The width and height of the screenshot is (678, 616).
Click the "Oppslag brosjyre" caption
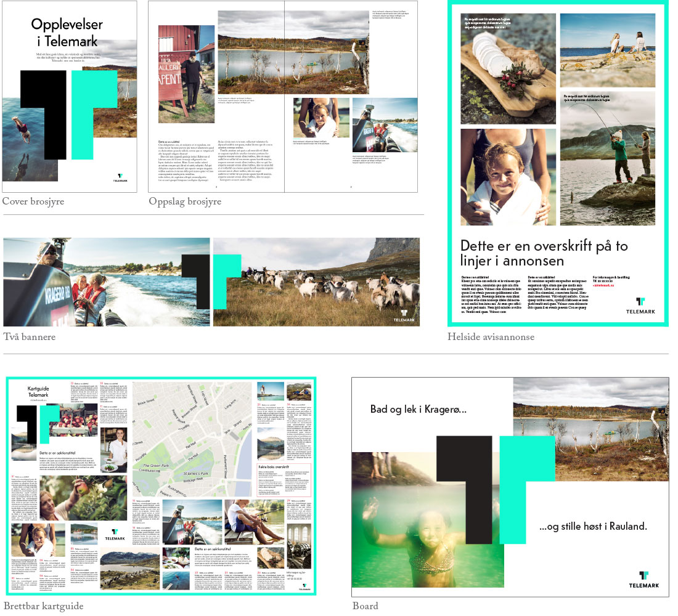(x=185, y=201)
